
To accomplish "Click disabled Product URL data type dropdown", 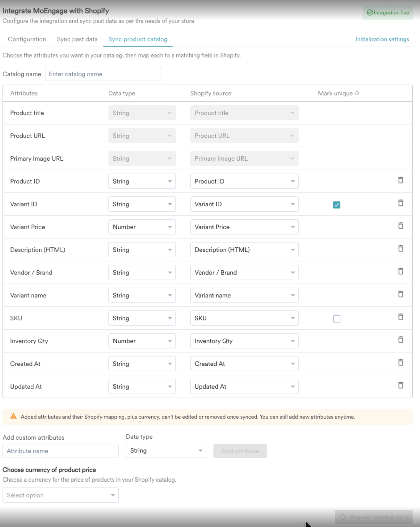I will (x=142, y=136).
